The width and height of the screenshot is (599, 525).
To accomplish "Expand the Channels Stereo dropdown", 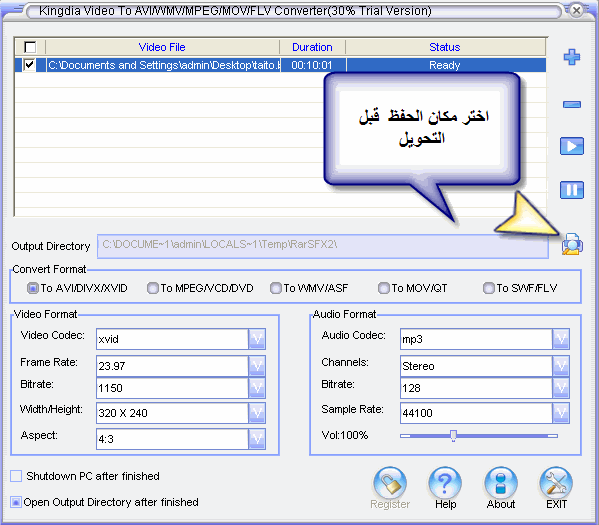I will tap(561, 366).
